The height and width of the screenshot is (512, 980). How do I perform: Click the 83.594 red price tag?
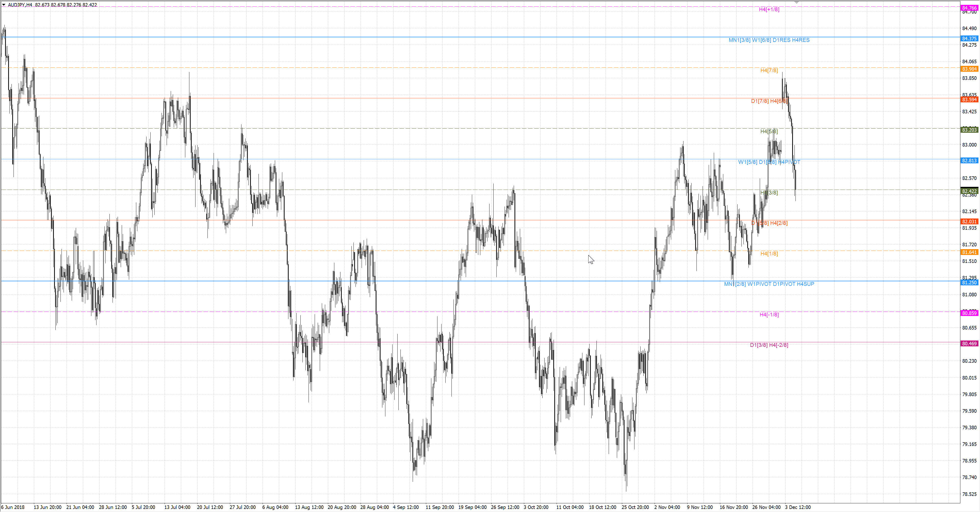pos(969,100)
